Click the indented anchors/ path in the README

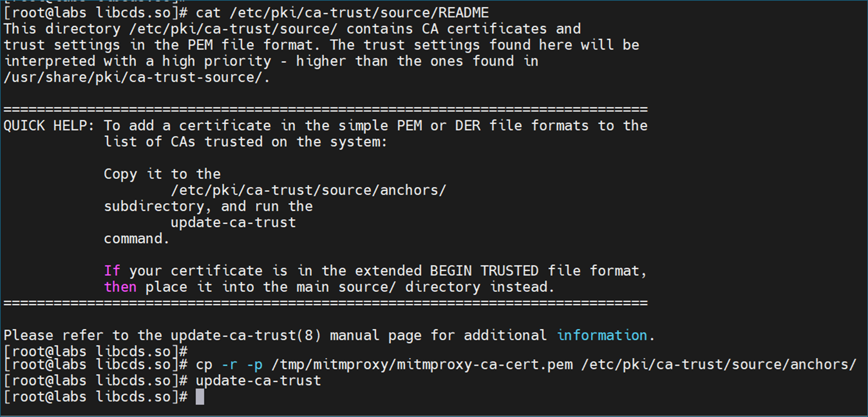[x=308, y=190]
